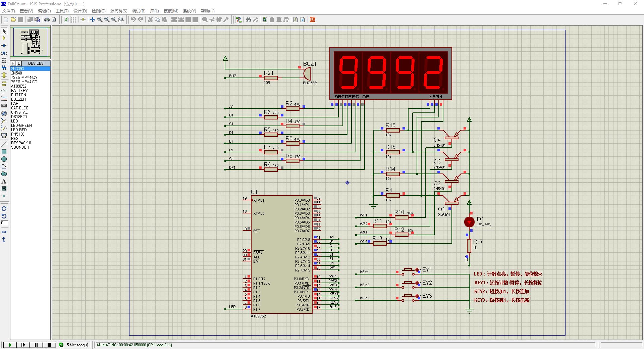Click the Zoom In magnifier icon
The width and height of the screenshot is (644, 349).
[100, 19]
